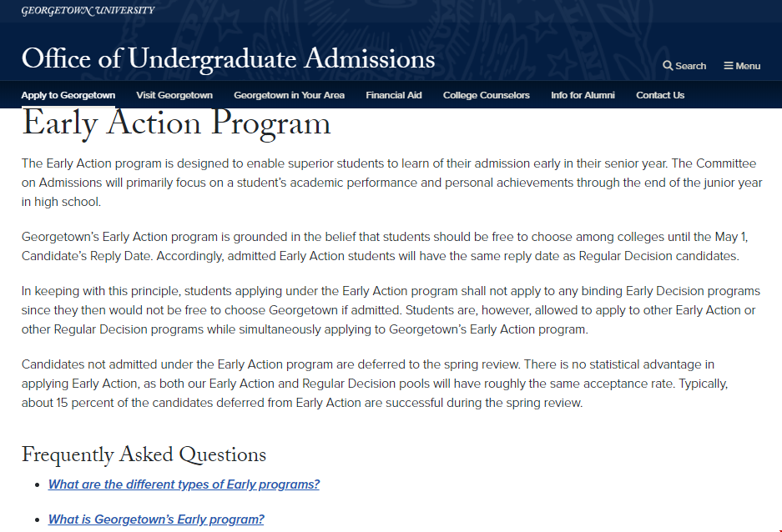The height and width of the screenshot is (532, 782).
Task: Open the Apply to Georgetown menu
Action: pyautogui.click(x=68, y=95)
